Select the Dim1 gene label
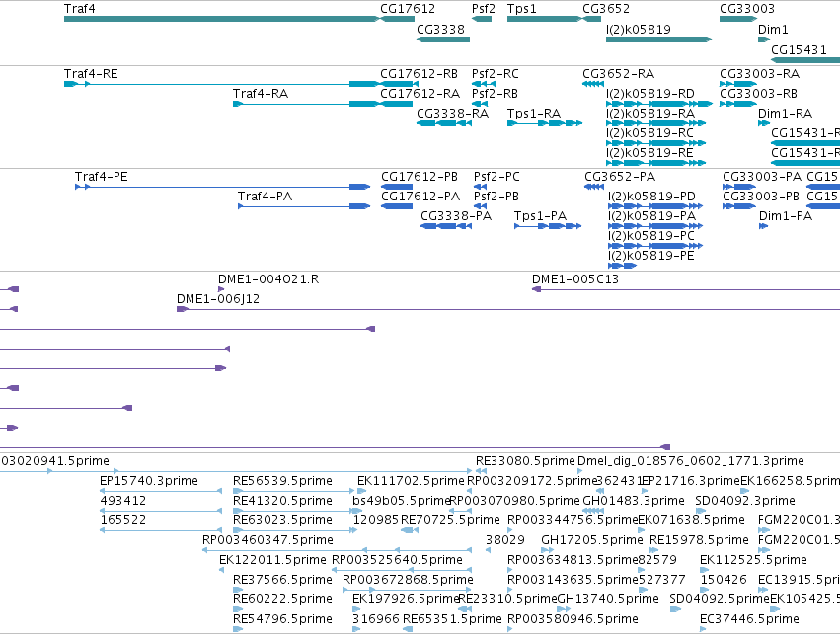The width and height of the screenshot is (840, 634). click(x=773, y=29)
